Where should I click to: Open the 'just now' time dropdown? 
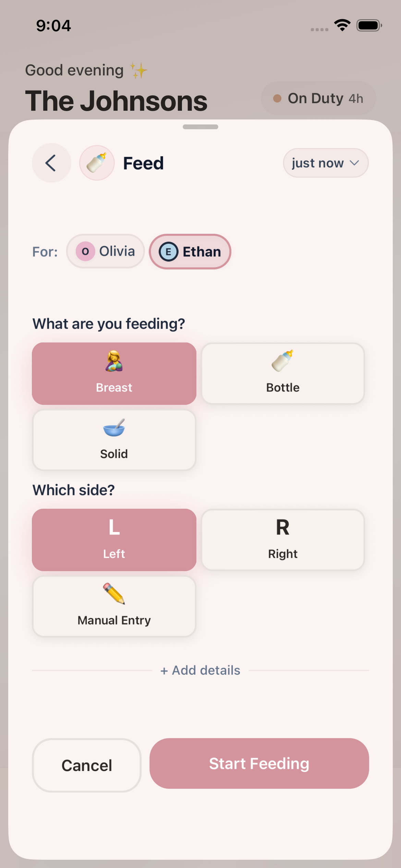pos(325,163)
